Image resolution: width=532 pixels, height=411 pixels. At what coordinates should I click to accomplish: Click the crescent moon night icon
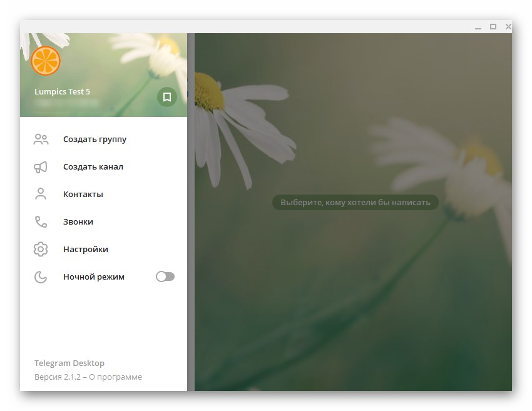[x=41, y=277]
